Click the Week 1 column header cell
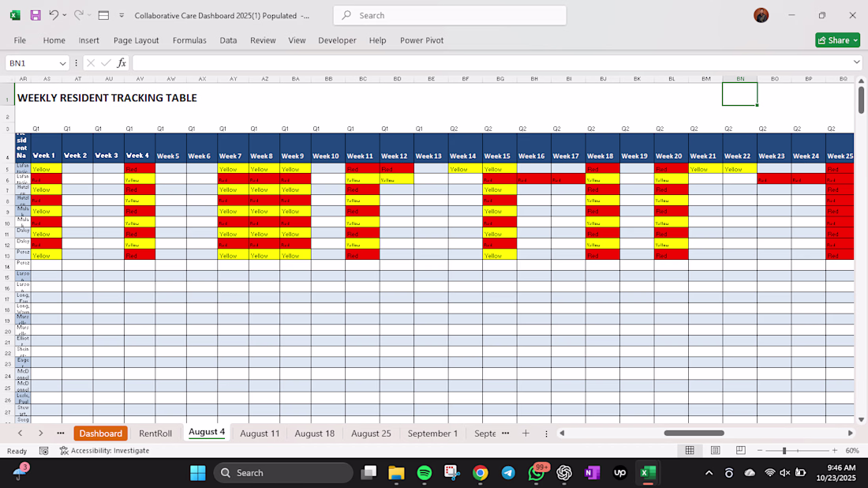The image size is (868, 488). click(47, 148)
